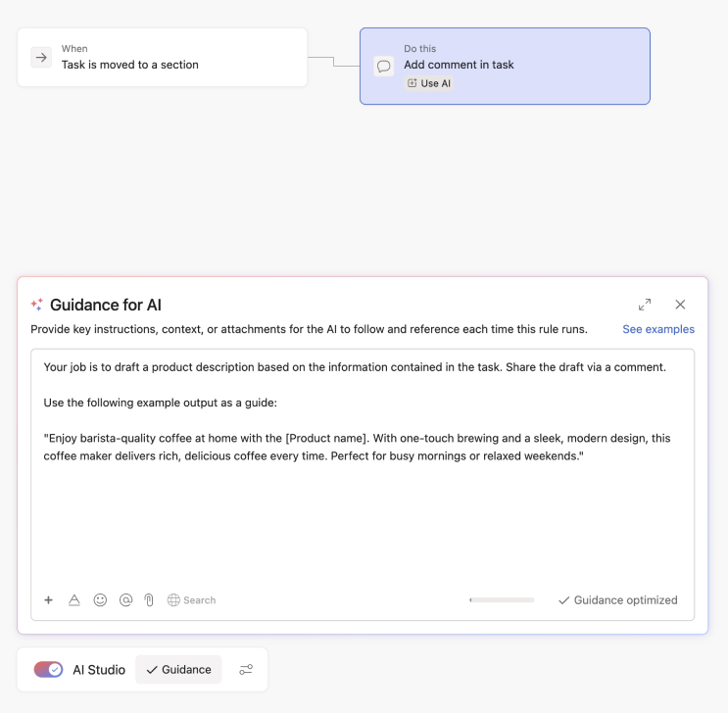This screenshot has height=713, width=728.
Task: Open the See examples link
Action: point(657,329)
